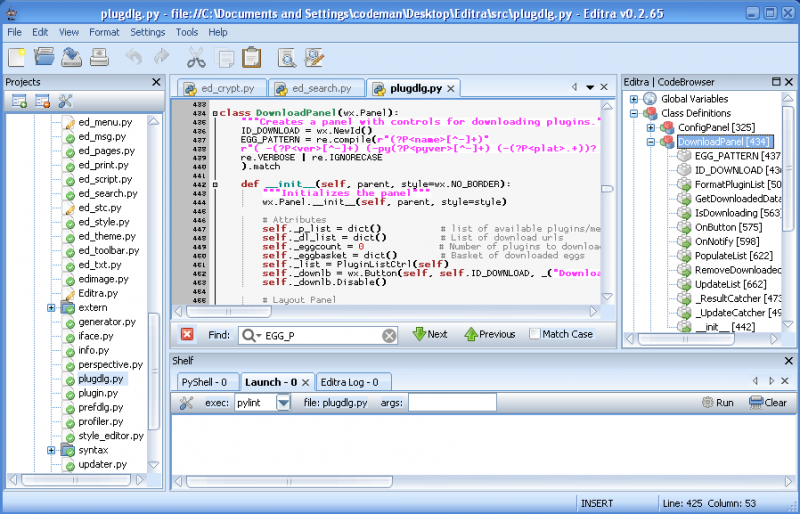Click the Copy toolbar icon
The width and height of the screenshot is (800, 514).
pos(224,58)
